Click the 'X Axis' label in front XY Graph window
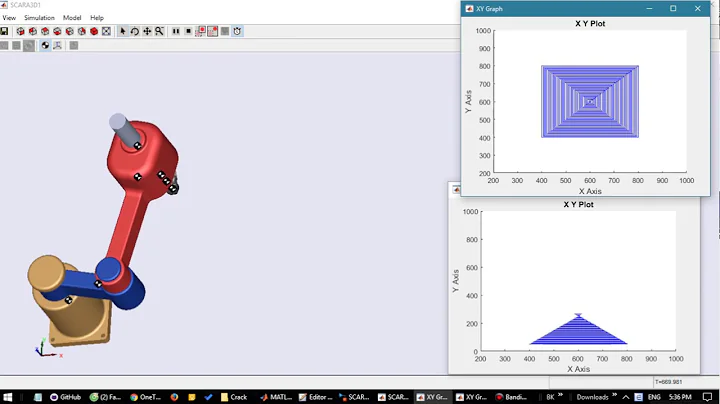The width and height of the screenshot is (720, 404). click(590, 191)
